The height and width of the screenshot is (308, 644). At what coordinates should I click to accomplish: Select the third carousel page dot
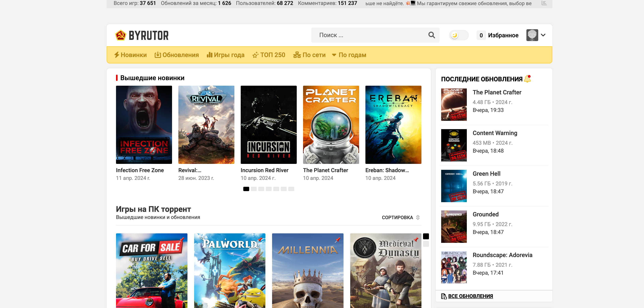click(x=261, y=189)
